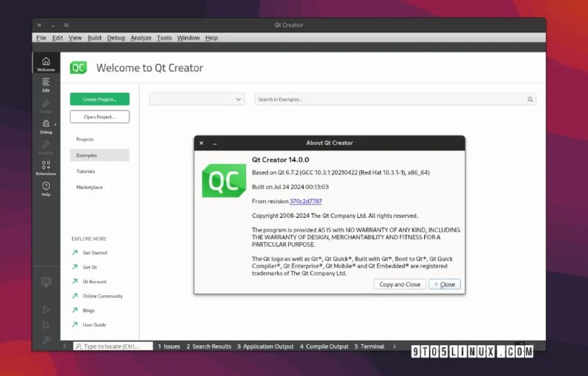Click the arrow icon beside Get Qt
The height and width of the screenshot is (376, 588).
click(75, 267)
